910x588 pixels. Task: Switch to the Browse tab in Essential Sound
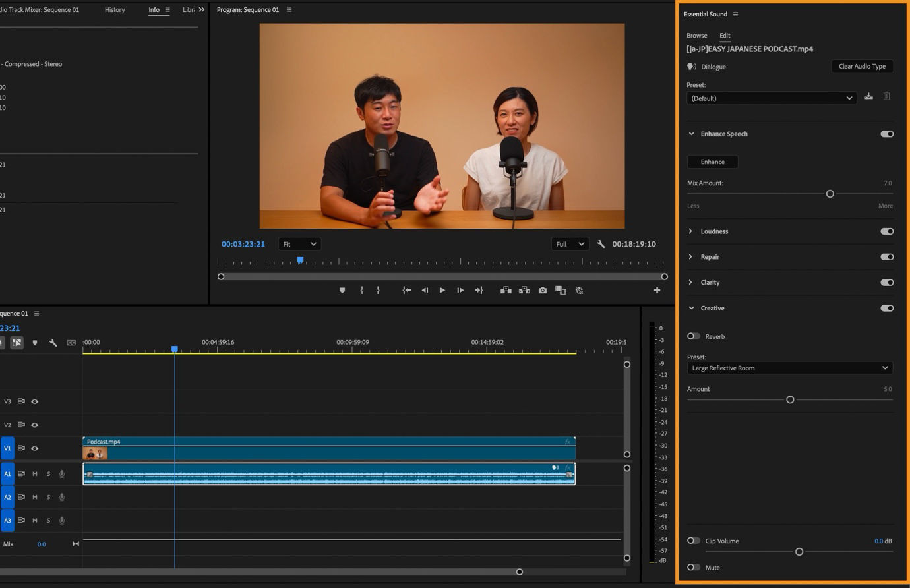pos(696,35)
